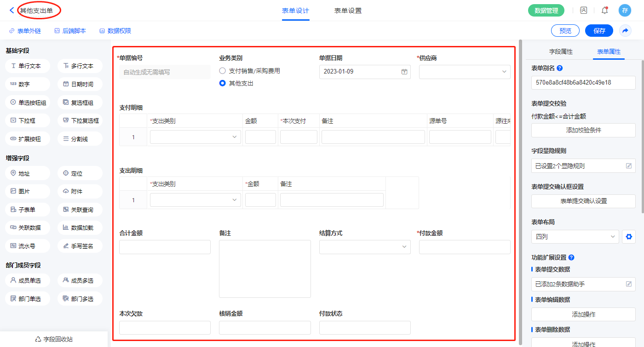Click the 表单别名 help question mark icon
This screenshot has width=644, height=347.
click(x=560, y=68)
